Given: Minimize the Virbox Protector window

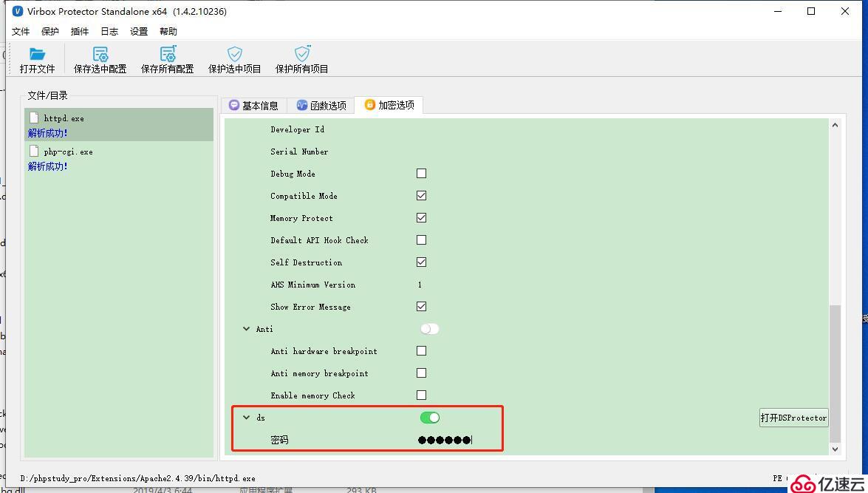Looking at the screenshot, I should click(x=778, y=11).
